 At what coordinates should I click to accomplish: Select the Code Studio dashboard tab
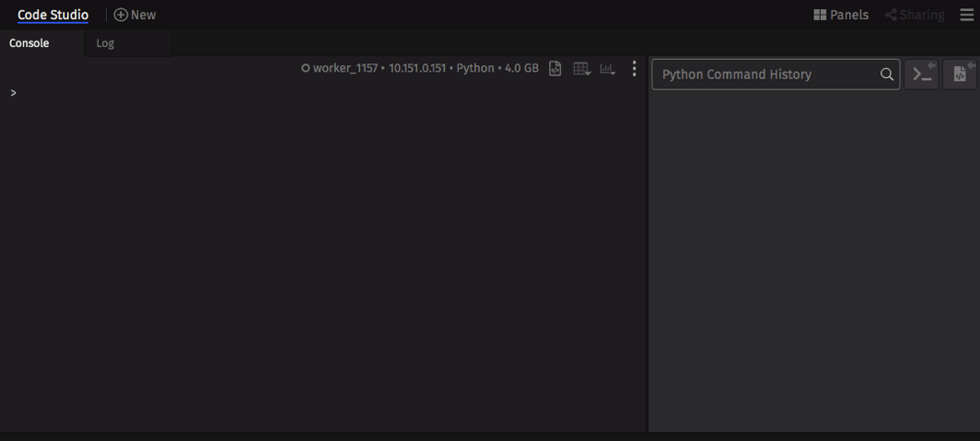click(x=53, y=15)
